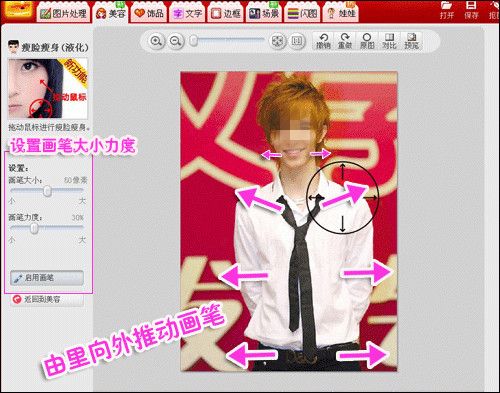Open the 边框 tab
The image size is (500, 393).
[x=226, y=13]
